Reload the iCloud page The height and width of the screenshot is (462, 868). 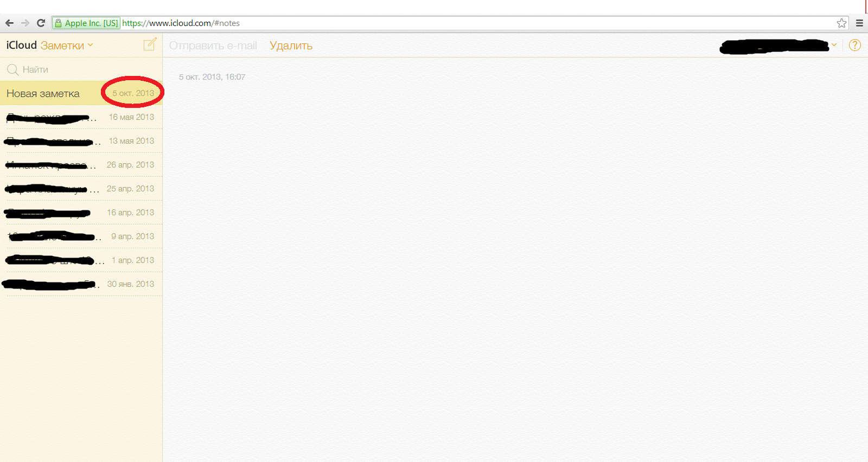click(41, 23)
